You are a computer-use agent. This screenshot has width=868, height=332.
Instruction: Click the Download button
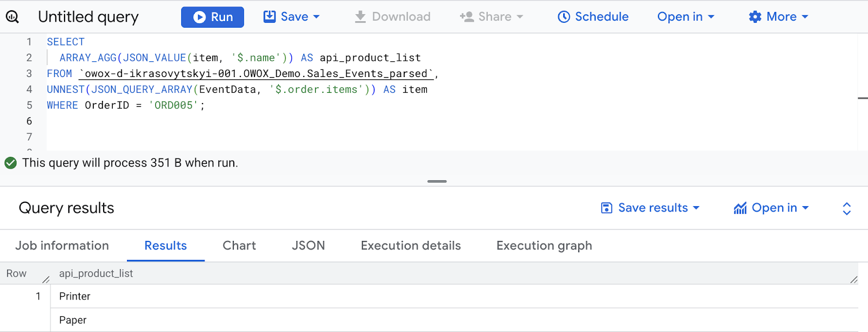[392, 17]
